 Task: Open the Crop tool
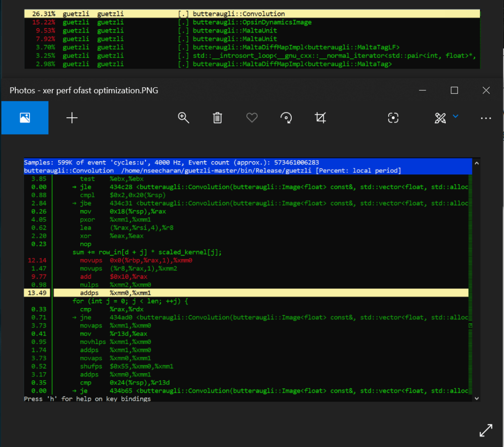pos(320,118)
